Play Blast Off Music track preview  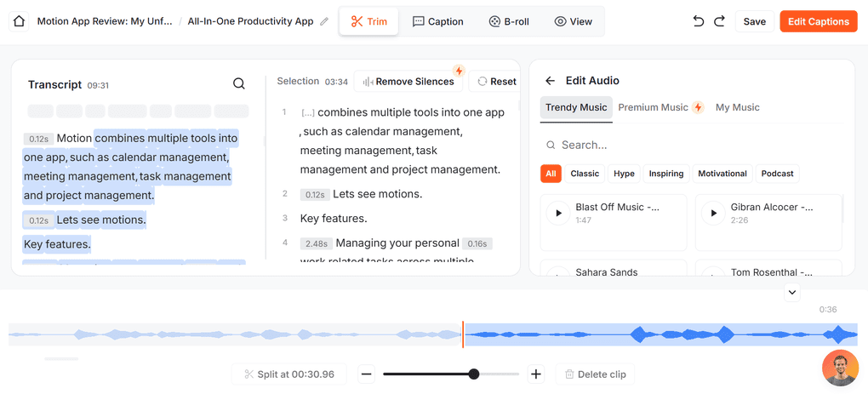point(558,213)
